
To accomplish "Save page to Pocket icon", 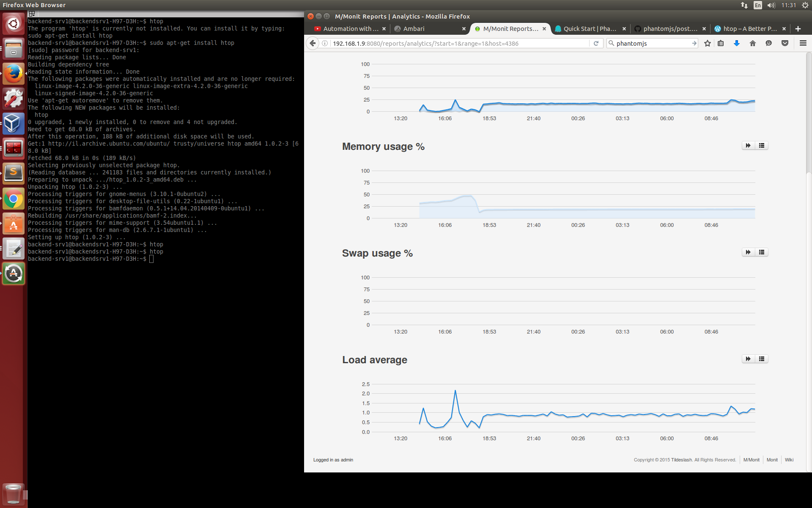I will click(x=785, y=43).
